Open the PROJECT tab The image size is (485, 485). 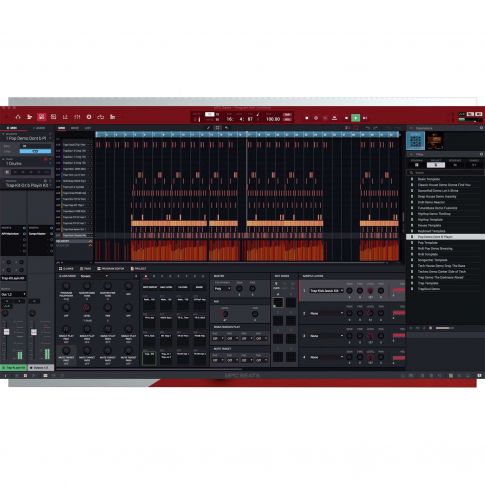138,269
